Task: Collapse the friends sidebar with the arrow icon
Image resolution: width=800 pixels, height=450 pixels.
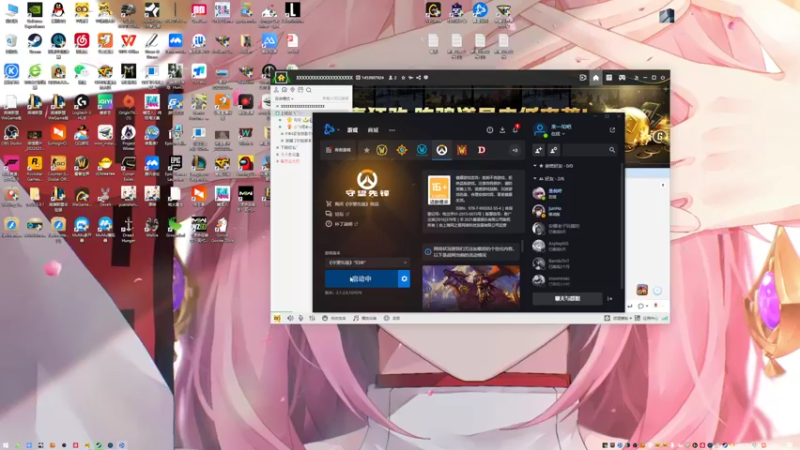Action: click(x=610, y=299)
